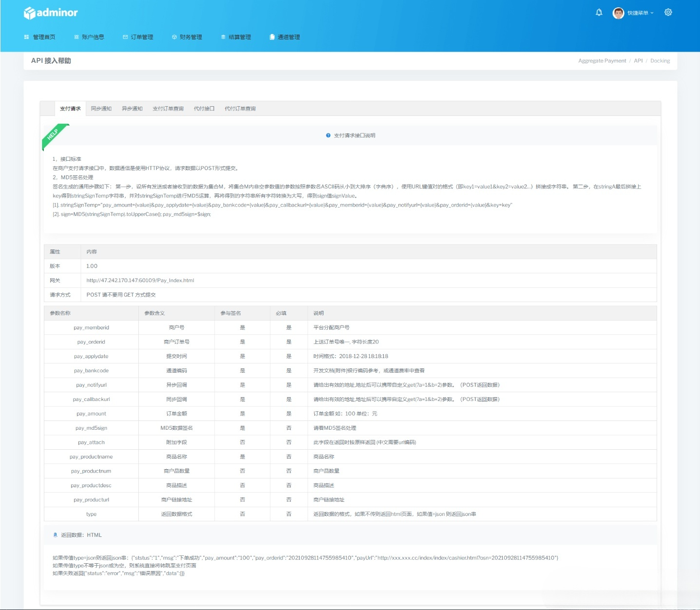Open the 账户信息 menu
This screenshot has height=610, width=700.
(89, 37)
